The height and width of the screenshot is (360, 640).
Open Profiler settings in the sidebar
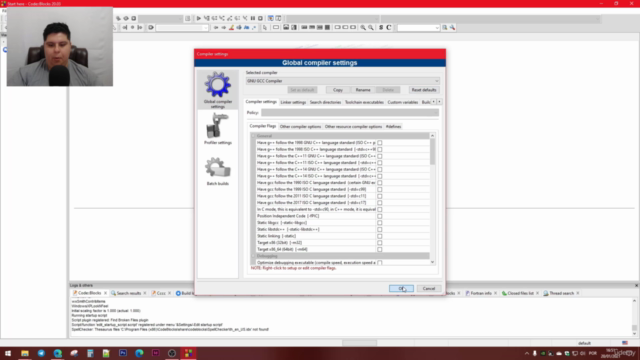218,129
